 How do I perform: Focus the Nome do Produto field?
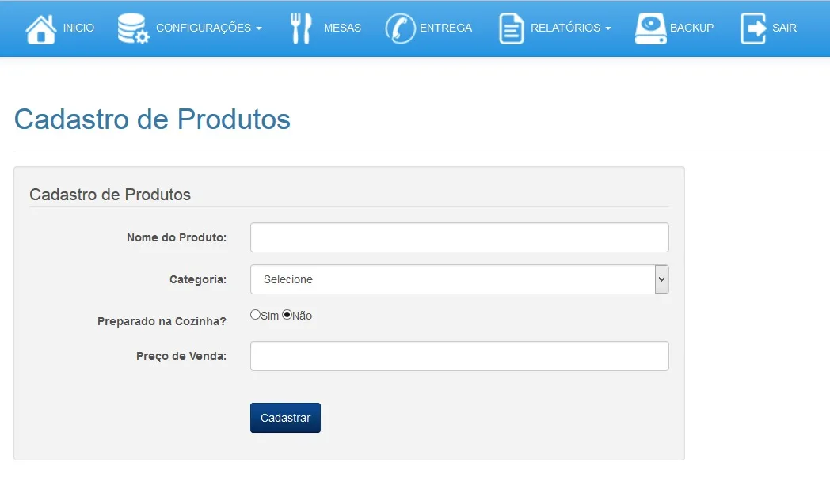click(x=459, y=237)
